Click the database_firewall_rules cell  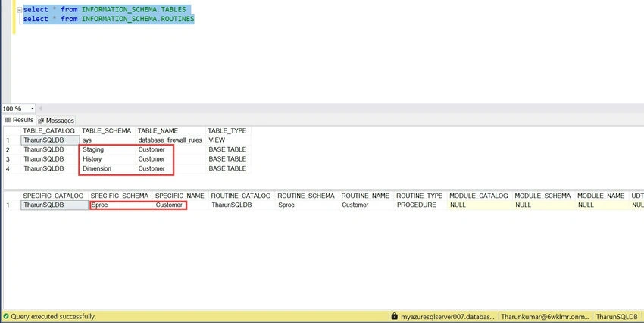tap(170, 140)
